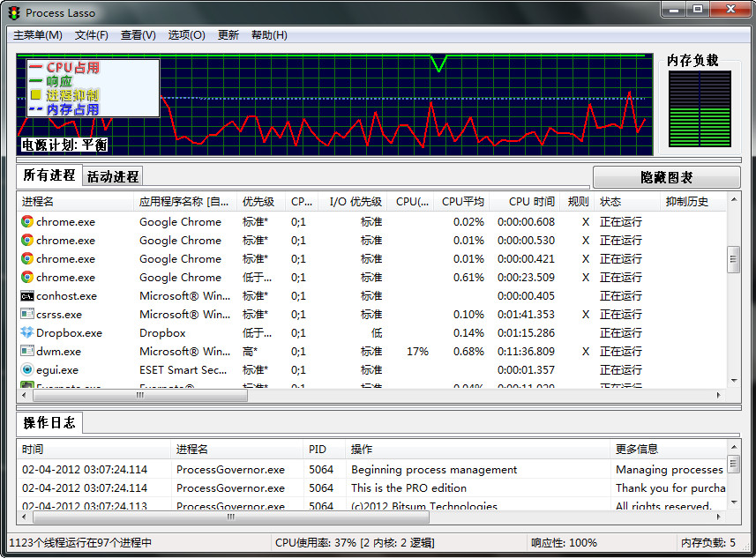Click the 内存负载 memory load meter

pos(700,109)
